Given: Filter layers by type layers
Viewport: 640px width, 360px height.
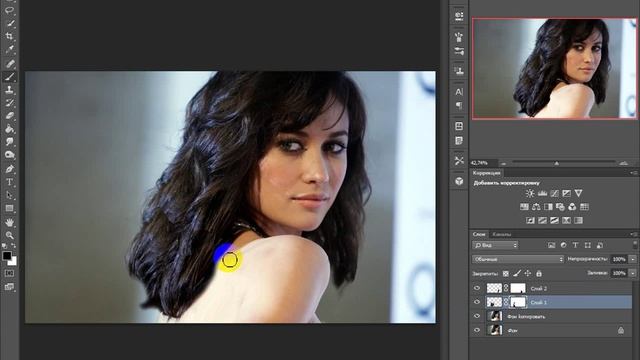Looking at the screenshot, I should (x=576, y=245).
